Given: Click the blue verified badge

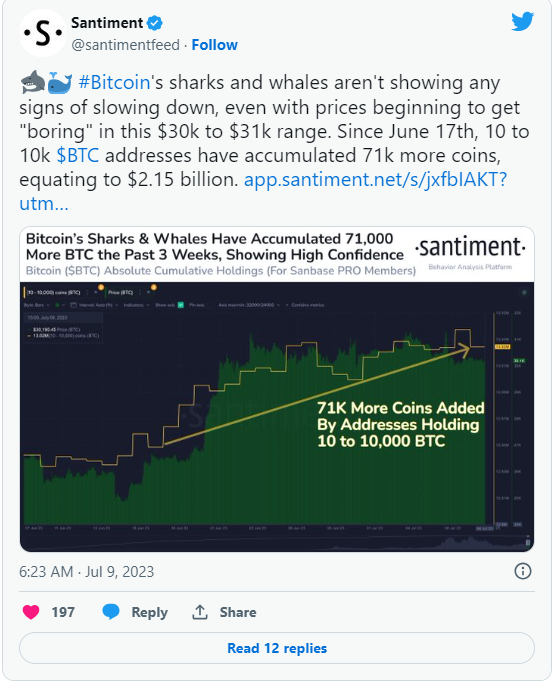Looking at the screenshot, I should tap(155, 23).
